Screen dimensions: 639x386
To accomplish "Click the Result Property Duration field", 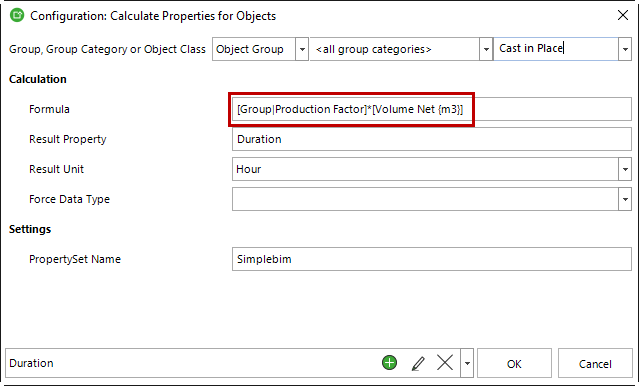I will 432,139.
